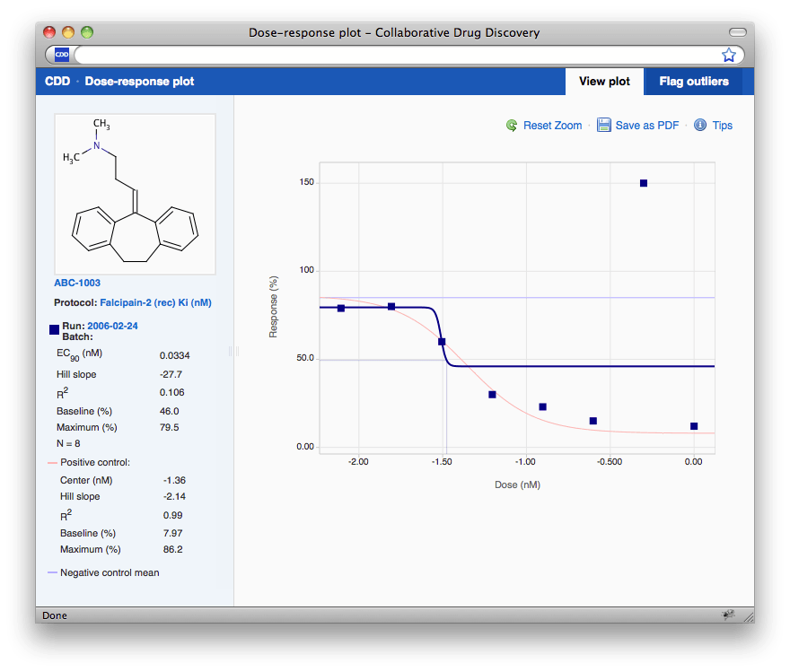Switch to the Flag outliers tab
Screen dimensions: 790x672
tap(696, 81)
